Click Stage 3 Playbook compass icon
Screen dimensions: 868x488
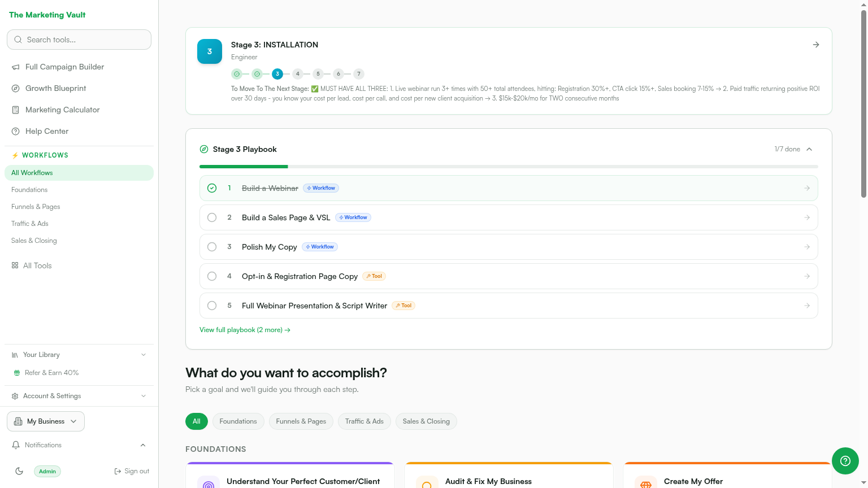204,149
